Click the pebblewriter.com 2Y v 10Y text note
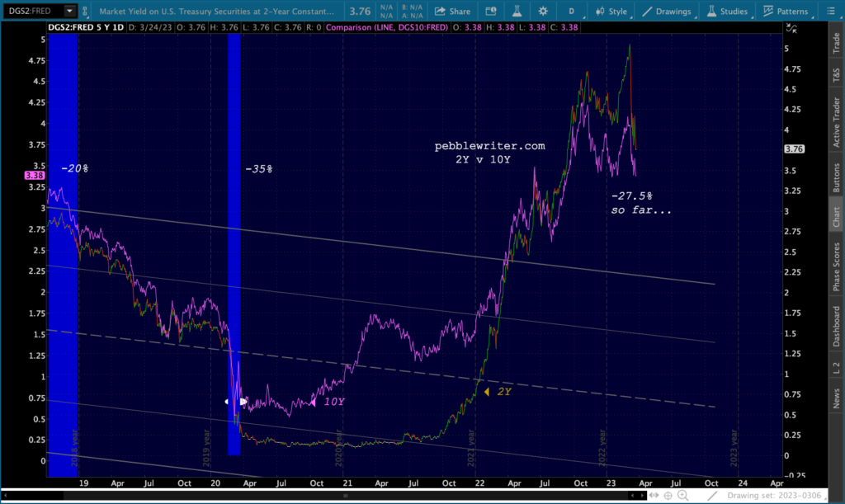The image size is (845, 504). (489, 153)
